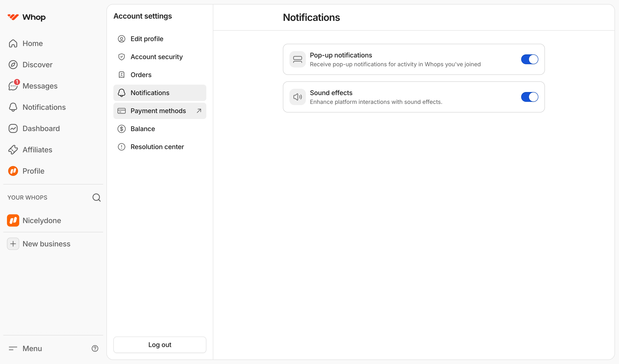Open the Menu label at the bottom
Image resolution: width=619 pixels, height=364 pixels.
(32, 349)
